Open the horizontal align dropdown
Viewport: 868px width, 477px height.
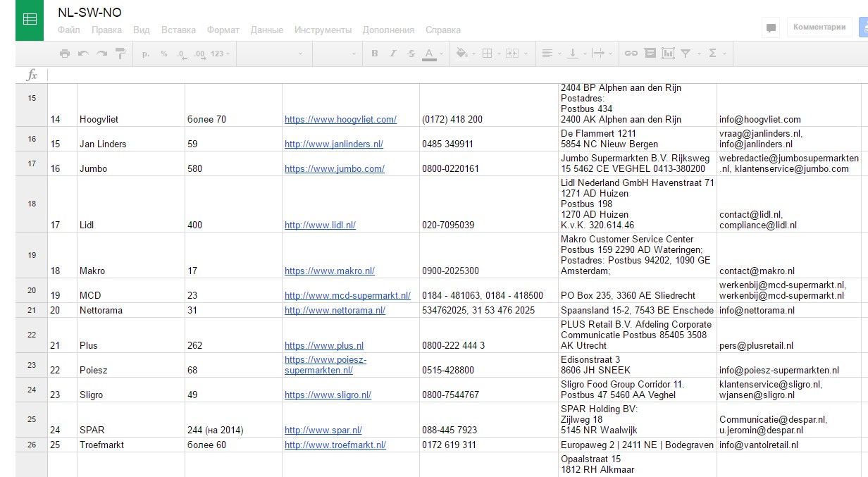coord(550,54)
